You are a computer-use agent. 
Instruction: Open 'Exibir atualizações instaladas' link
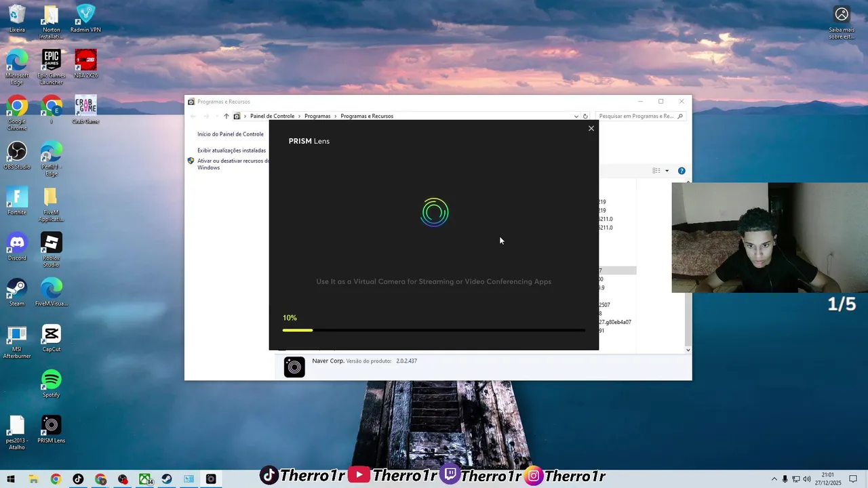click(231, 150)
